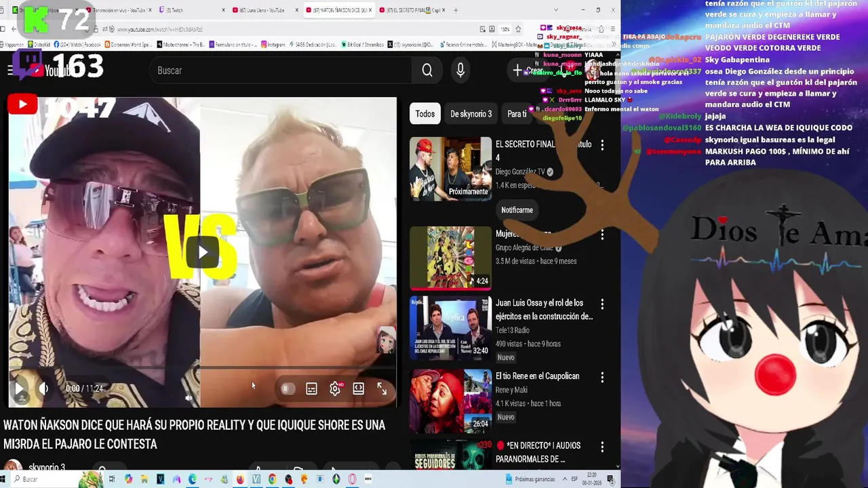
Task: Open the Instagram bookmark
Action: [273, 45]
